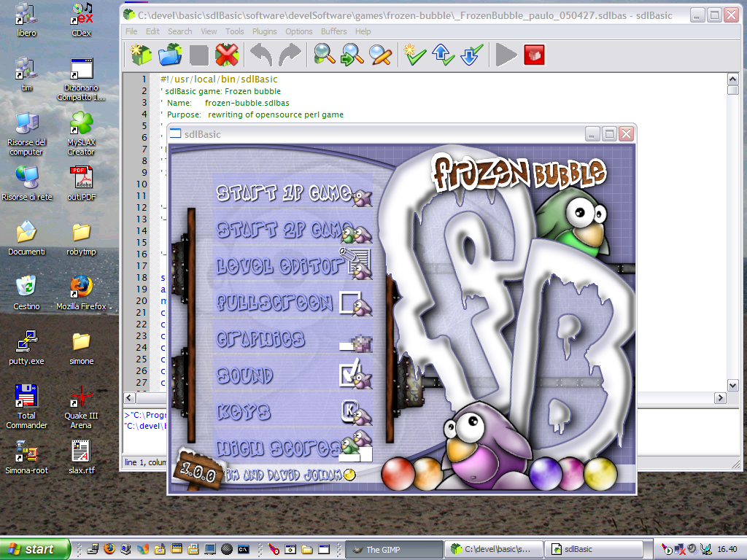Open the Level Editor menu entry

[x=279, y=265]
